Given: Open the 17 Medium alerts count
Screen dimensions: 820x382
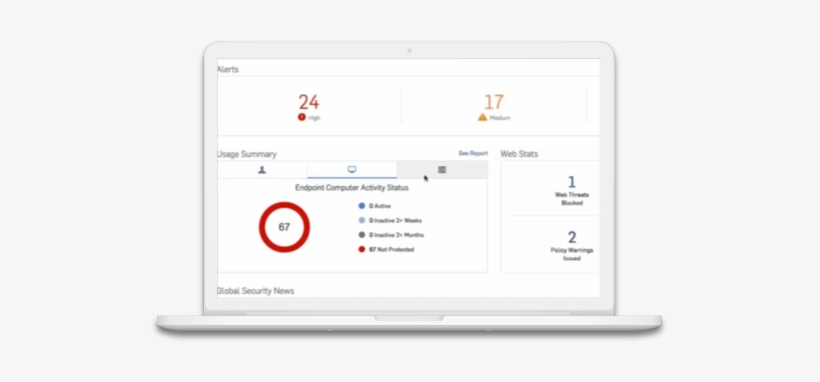Looking at the screenshot, I should click(x=494, y=102).
